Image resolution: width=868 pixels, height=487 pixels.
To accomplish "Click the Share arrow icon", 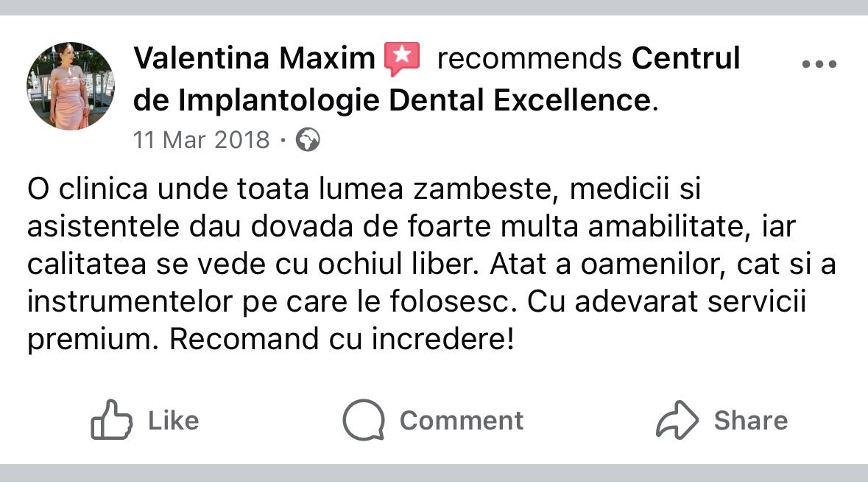I will [x=677, y=419].
